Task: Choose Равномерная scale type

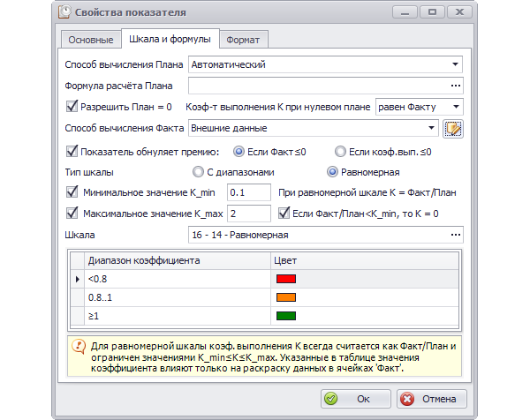Action: [x=332, y=172]
